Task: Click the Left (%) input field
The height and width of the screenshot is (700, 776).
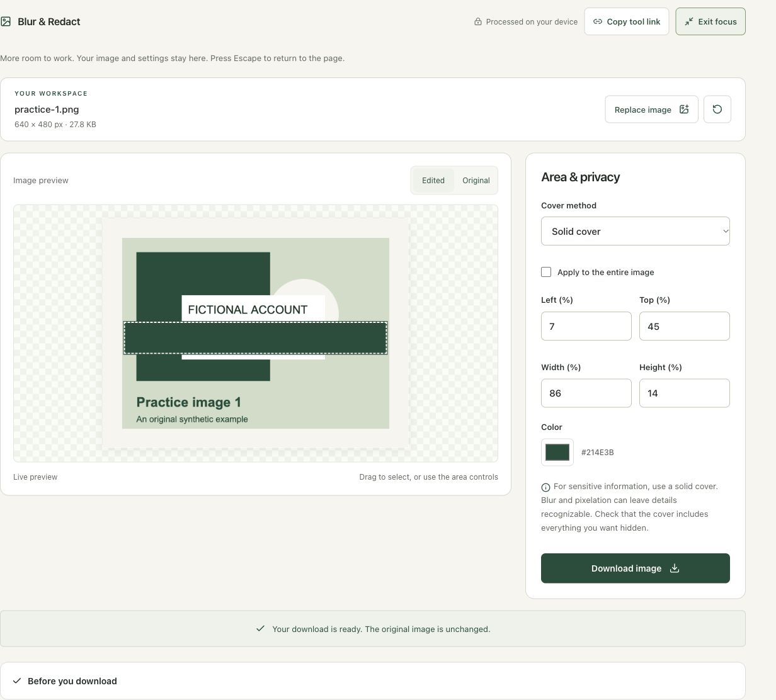Action: [586, 326]
